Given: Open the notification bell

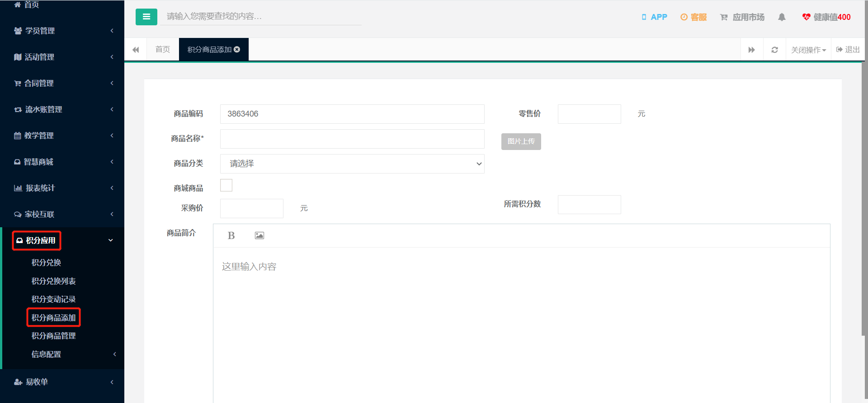Looking at the screenshot, I should (782, 17).
